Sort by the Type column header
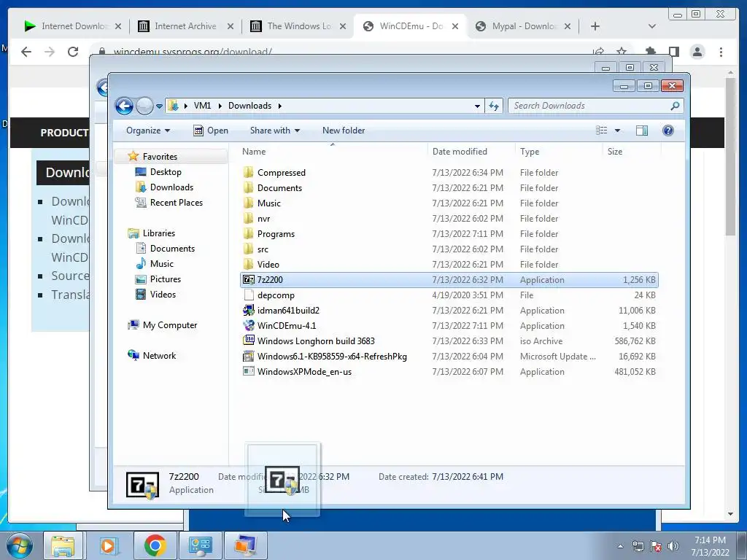747x560 pixels. point(530,152)
